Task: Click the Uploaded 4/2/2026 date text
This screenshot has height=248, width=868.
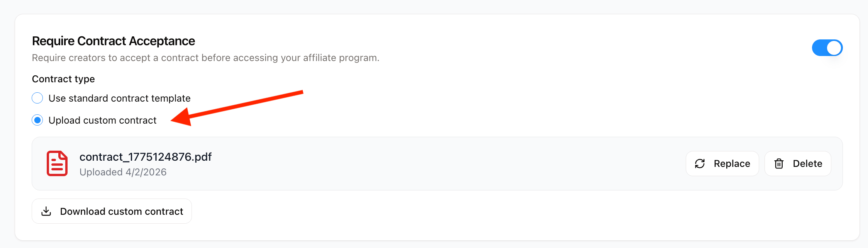Action: [123, 172]
